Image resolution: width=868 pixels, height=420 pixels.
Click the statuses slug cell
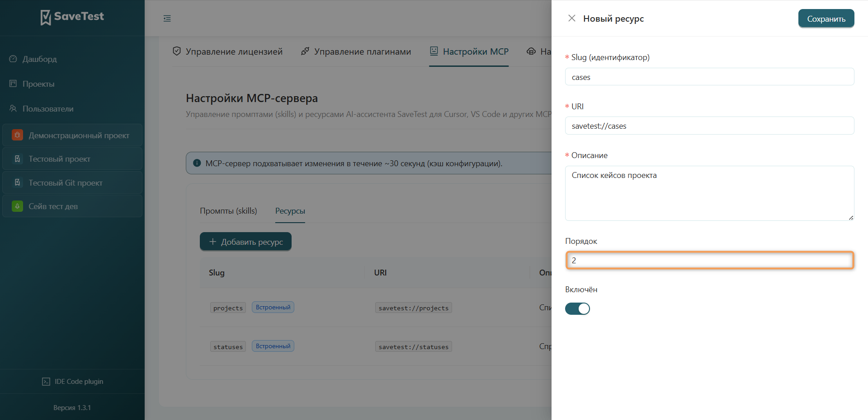click(x=228, y=347)
